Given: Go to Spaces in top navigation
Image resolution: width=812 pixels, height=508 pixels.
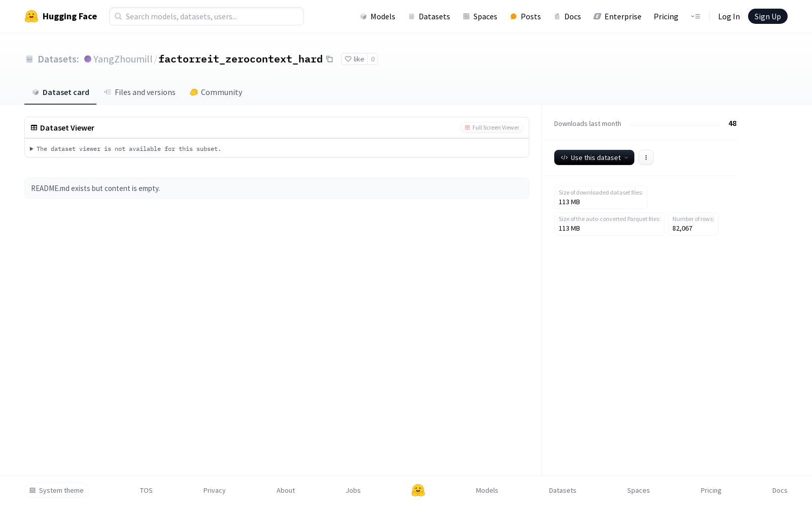Looking at the screenshot, I should pos(480,16).
